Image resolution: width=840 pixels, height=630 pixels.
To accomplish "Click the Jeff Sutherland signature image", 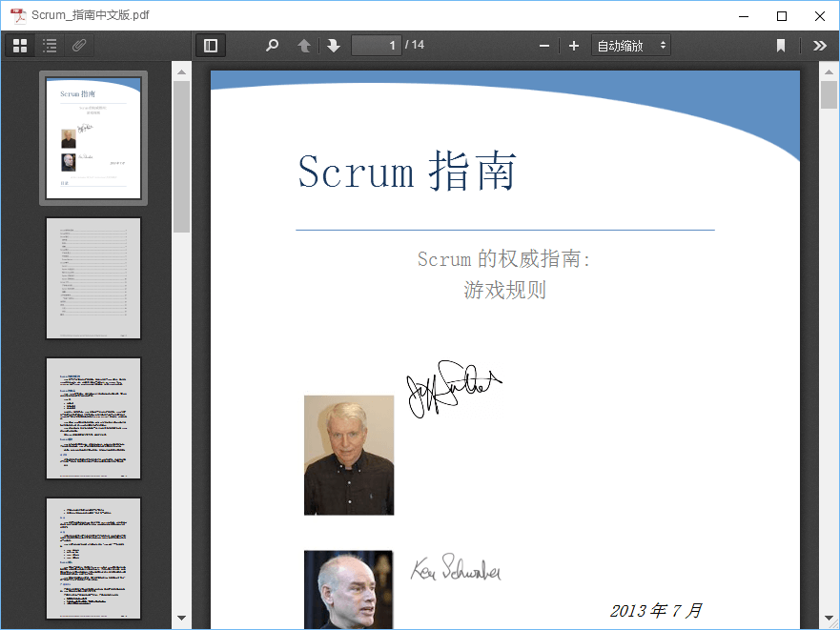I will click(454, 390).
